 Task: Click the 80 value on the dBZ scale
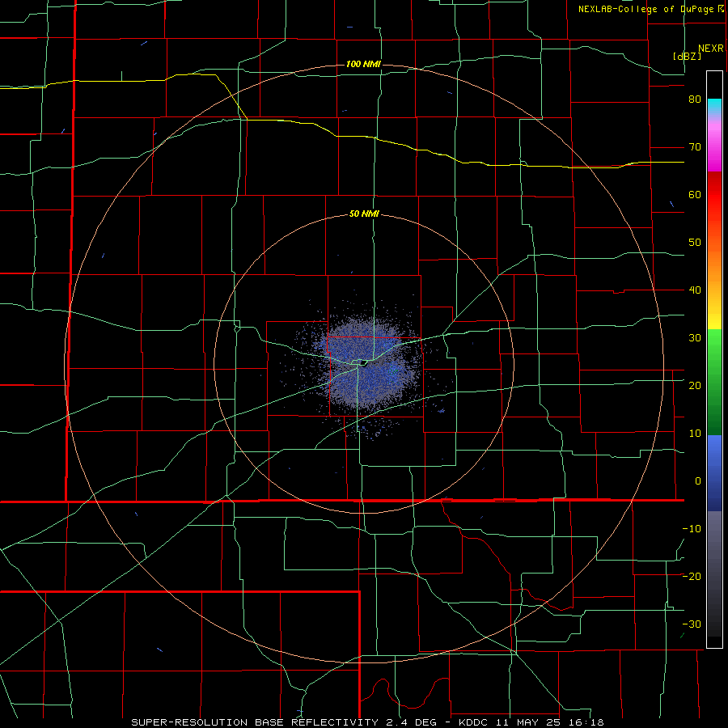pyautogui.click(x=695, y=99)
